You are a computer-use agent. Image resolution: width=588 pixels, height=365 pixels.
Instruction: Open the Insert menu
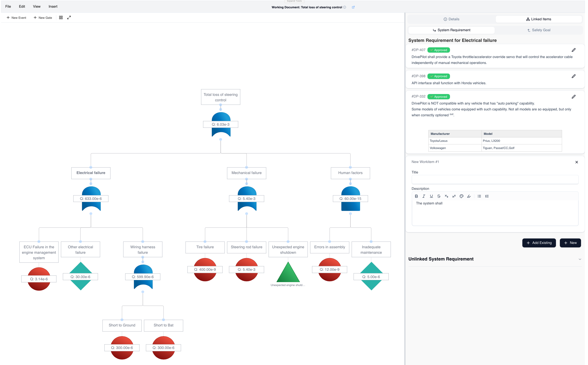tap(53, 7)
